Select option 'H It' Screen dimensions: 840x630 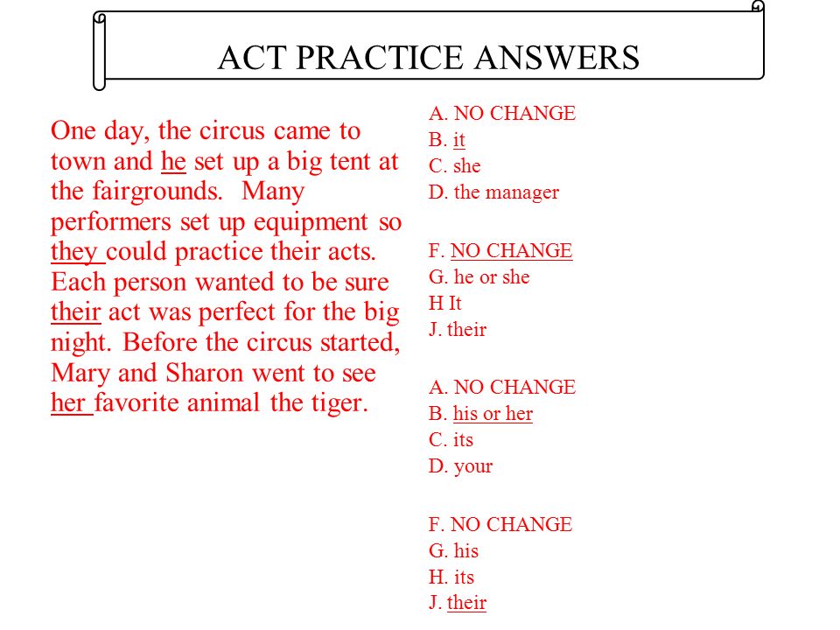[x=444, y=304]
